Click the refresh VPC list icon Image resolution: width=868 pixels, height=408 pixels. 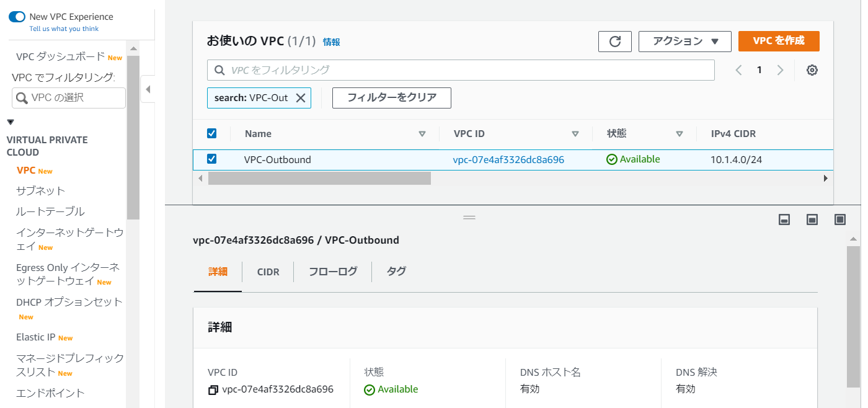click(614, 42)
